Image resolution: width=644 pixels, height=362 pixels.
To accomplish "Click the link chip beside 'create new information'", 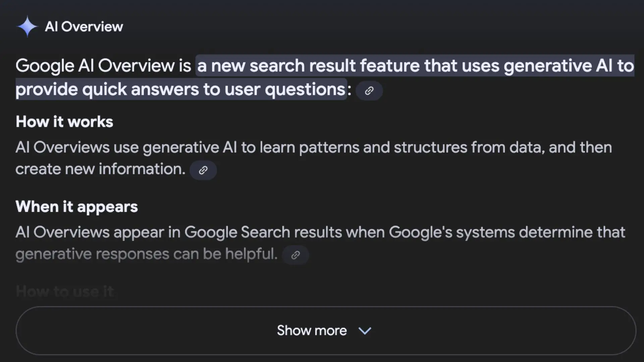I will (x=203, y=170).
